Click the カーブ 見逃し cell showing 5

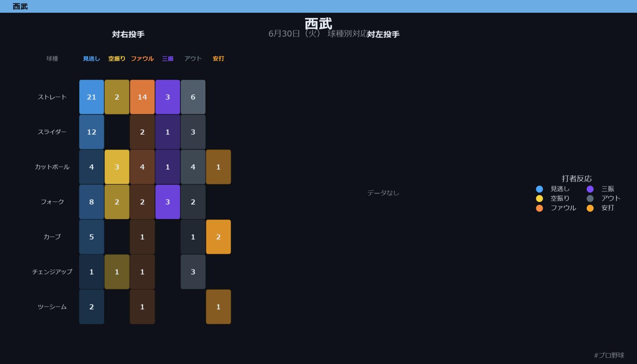[x=92, y=237]
